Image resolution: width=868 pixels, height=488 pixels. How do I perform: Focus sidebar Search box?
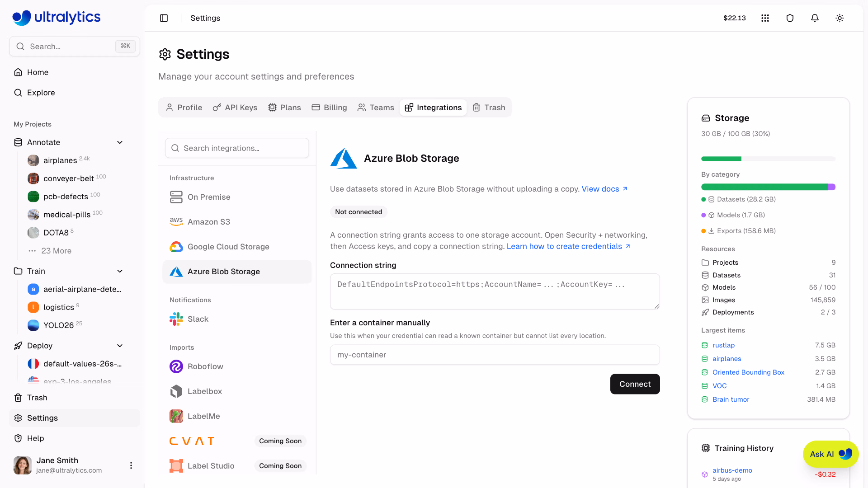coord(75,46)
